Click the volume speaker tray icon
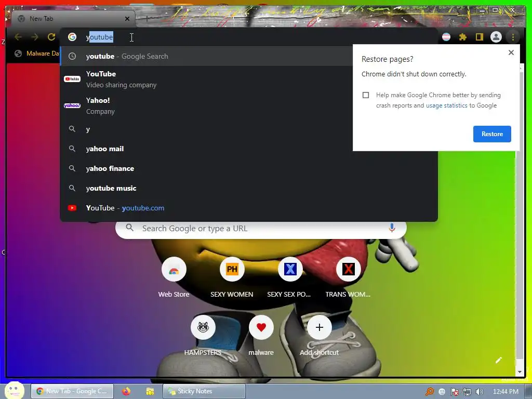This screenshot has height=399, width=532. tap(480, 392)
